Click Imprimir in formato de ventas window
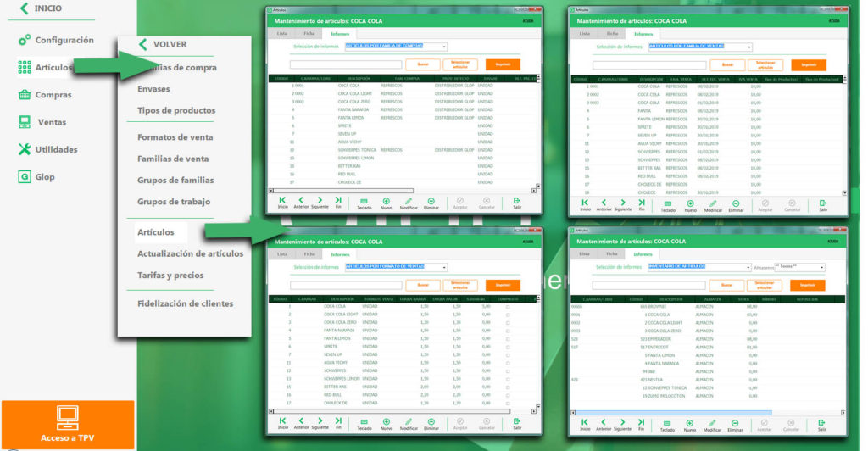The width and height of the screenshot is (868, 451). [x=503, y=285]
